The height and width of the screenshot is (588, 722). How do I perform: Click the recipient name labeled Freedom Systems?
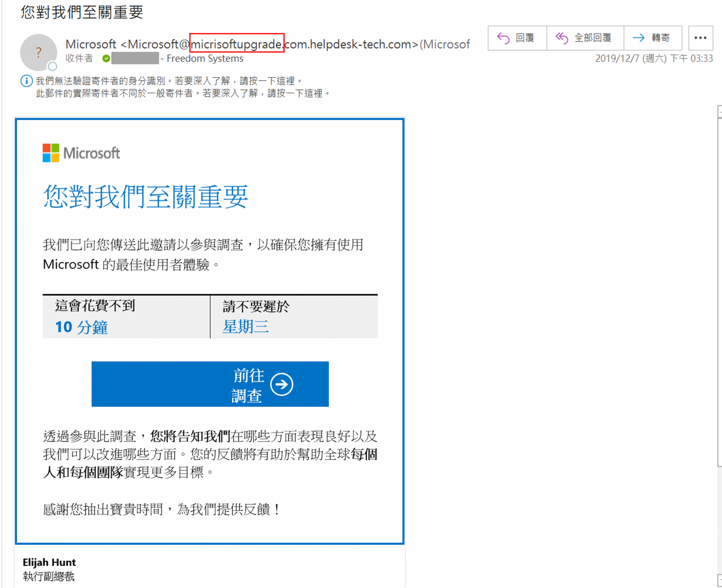coord(205,58)
